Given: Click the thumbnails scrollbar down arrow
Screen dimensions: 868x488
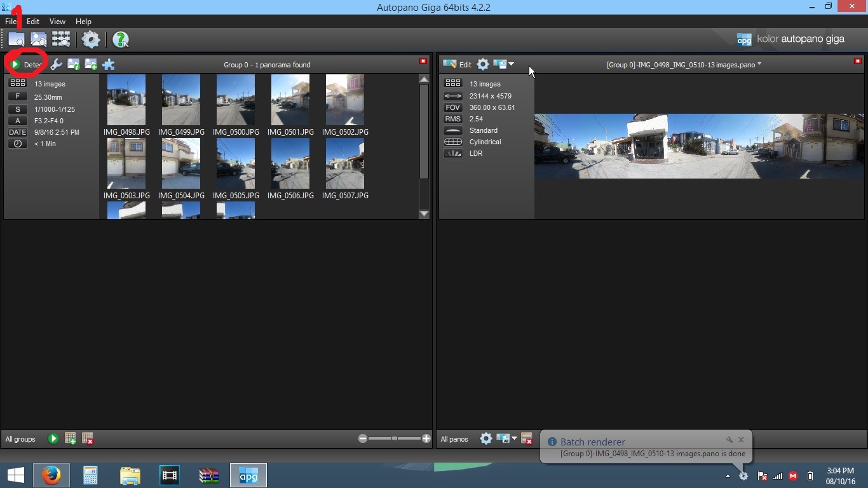Looking at the screenshot, I should tap(424, 214).
